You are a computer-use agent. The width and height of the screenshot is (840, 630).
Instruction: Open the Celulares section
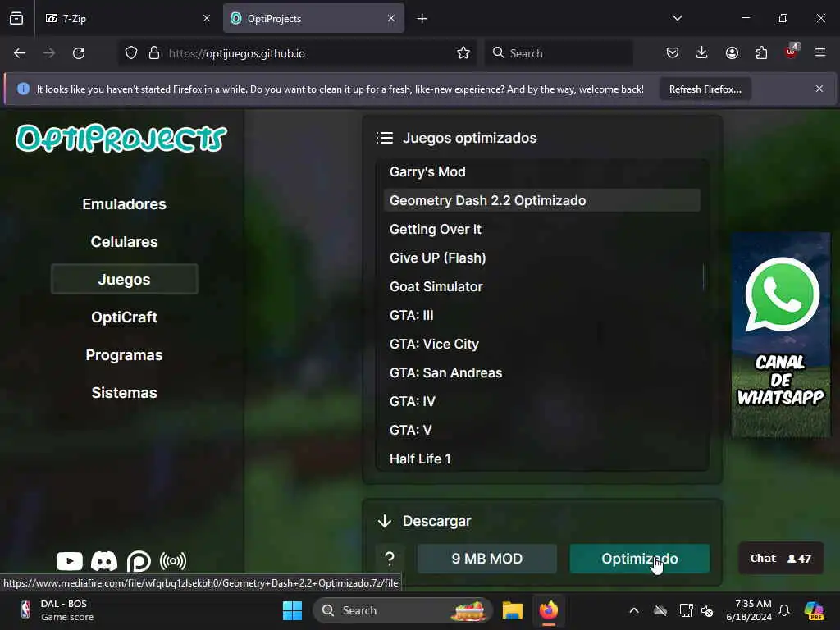(x=125, y=242)
